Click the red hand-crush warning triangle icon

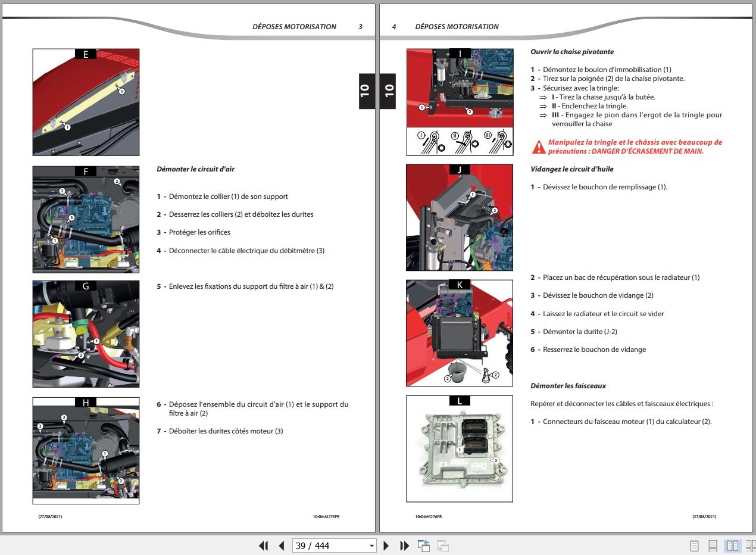[538, 146]
